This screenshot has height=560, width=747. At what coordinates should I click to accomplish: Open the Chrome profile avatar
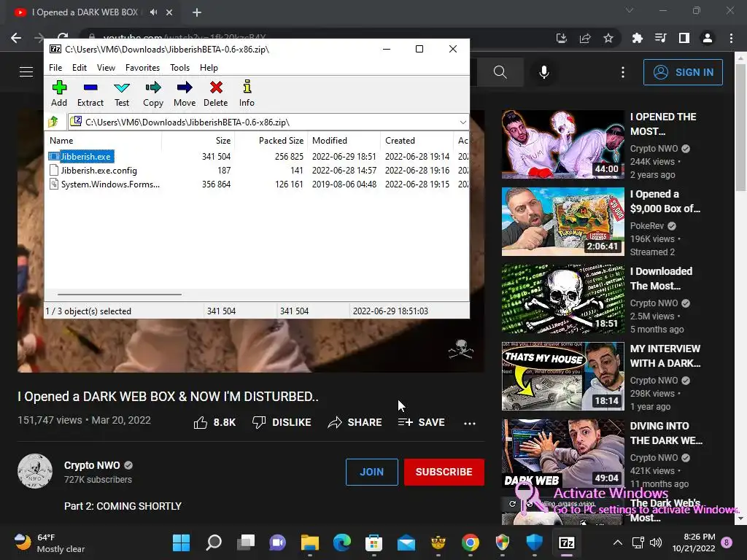coord(708,38)
